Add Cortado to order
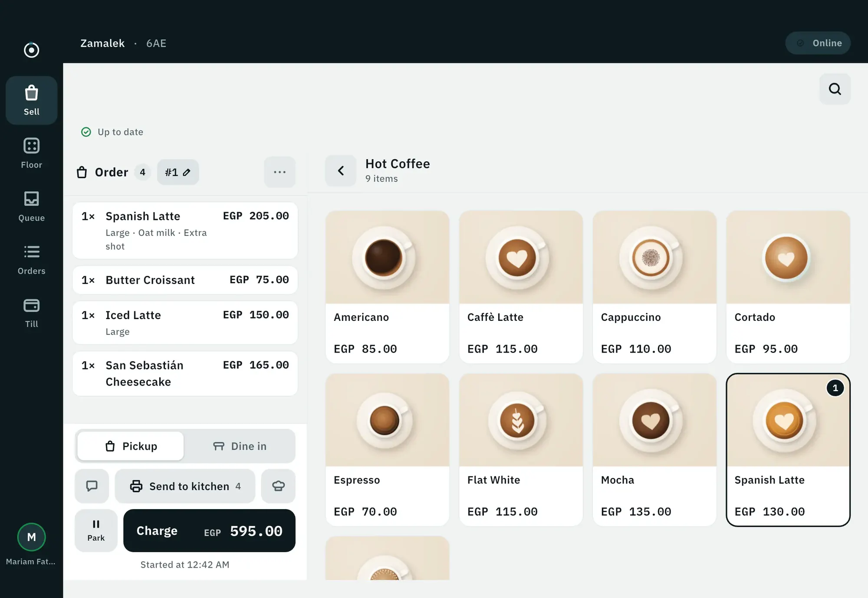 tap(788, 287)
